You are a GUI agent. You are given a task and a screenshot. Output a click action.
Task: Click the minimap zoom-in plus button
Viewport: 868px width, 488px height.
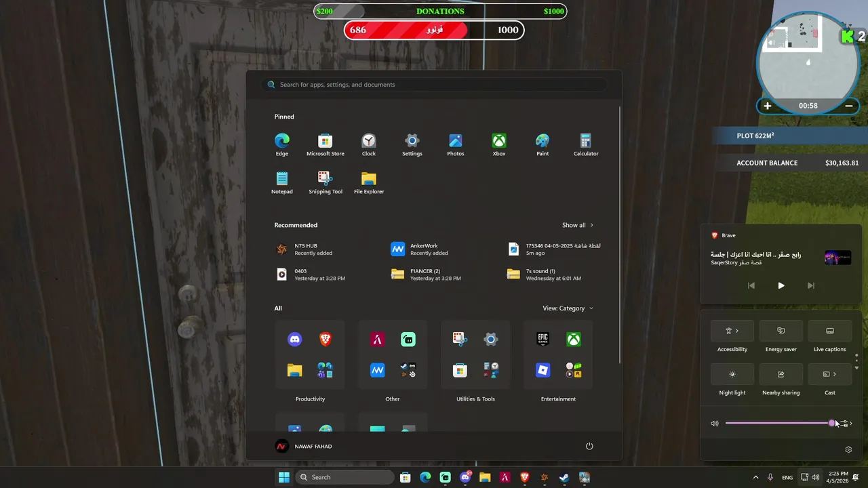[768, 106]
